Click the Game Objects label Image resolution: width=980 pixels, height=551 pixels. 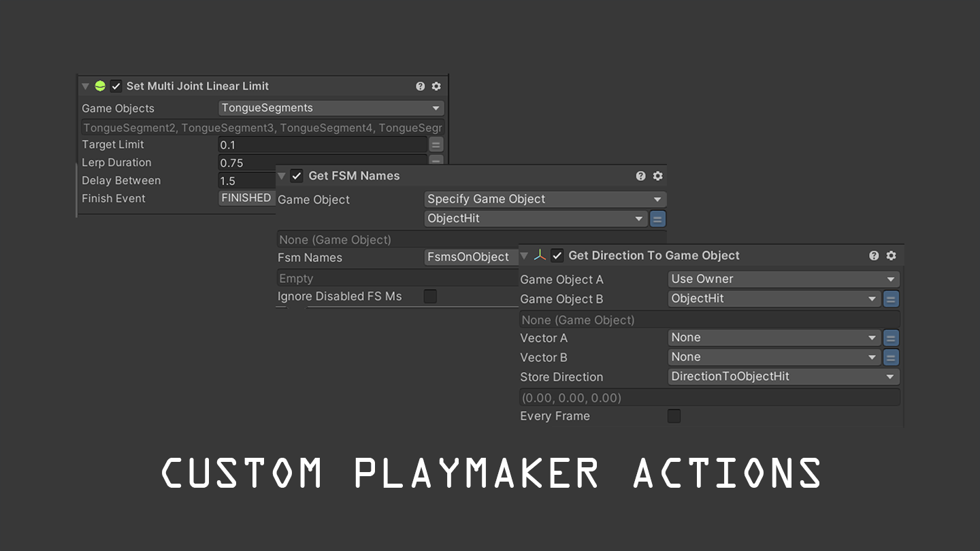118,108
